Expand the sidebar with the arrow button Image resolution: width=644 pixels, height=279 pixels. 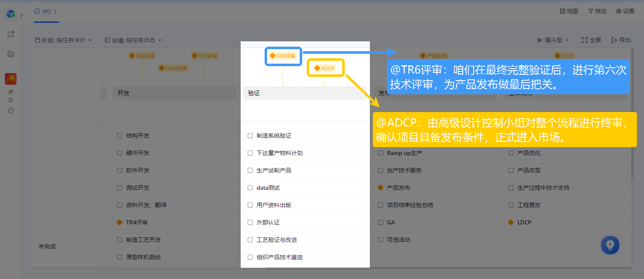click(21, 15)
